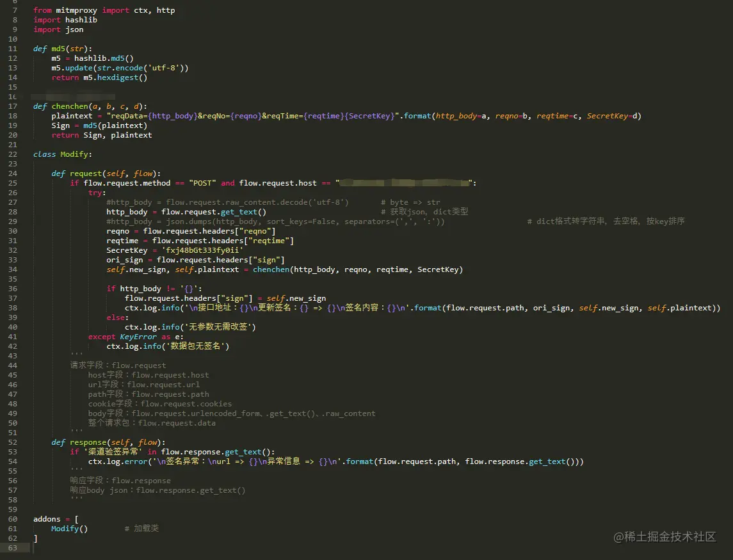The height and width of the screenshot is (560, 733).
Task: Click line number 35 in the gutter
Action: click(x=13, y=279)
